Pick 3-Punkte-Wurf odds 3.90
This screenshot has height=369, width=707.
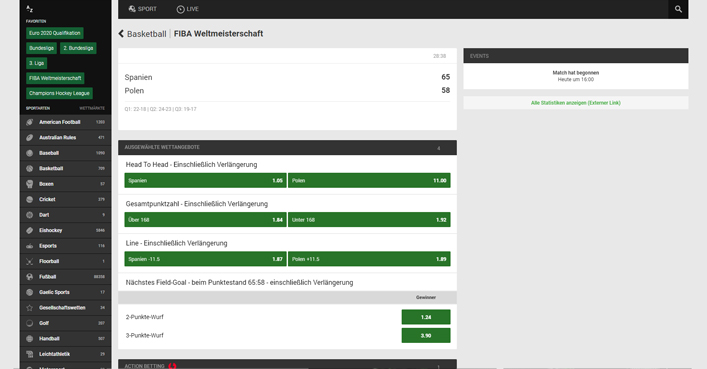click(426, 336)
